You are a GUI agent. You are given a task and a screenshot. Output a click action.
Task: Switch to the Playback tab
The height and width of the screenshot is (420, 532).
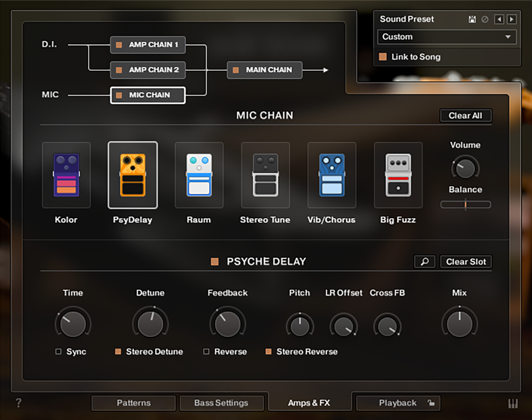pyautogui.click(x=398, y=403)
